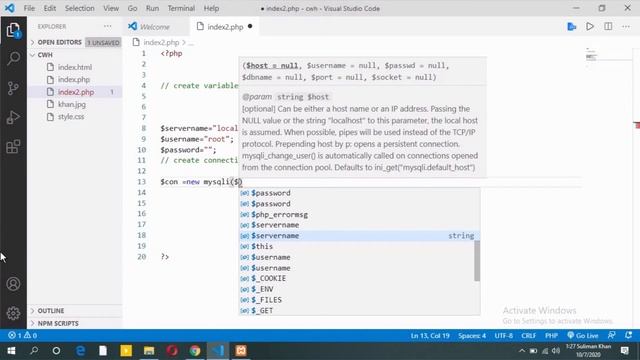The width and height of the screenshot is (640, 360).
Task: Switch to the index2.php tab
Action: pos(224,27)
